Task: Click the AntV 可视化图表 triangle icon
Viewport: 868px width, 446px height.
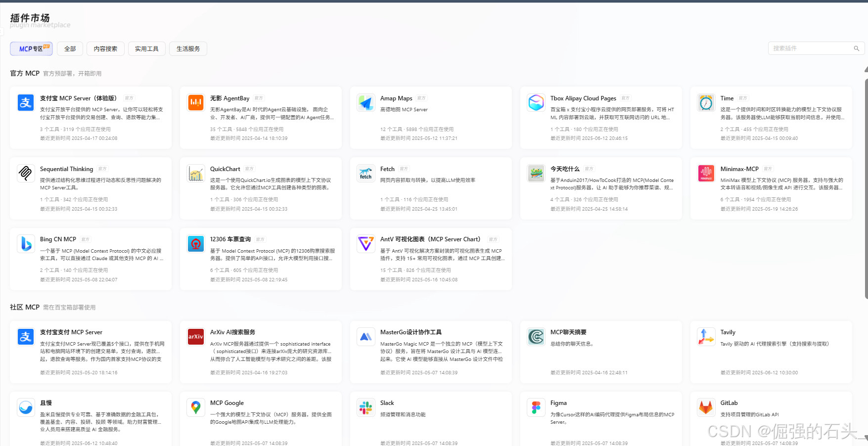Action: (x=366, y=244)
